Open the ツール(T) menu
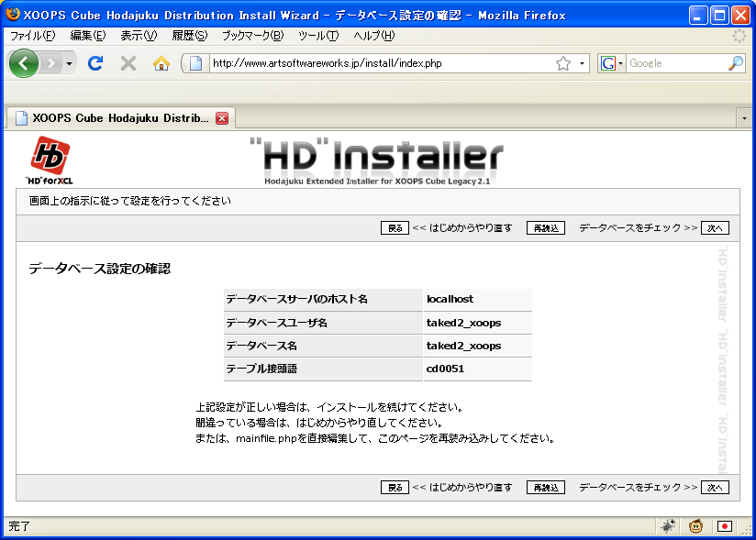This screenshot has width=756, height=540. (x=318, y=36)
